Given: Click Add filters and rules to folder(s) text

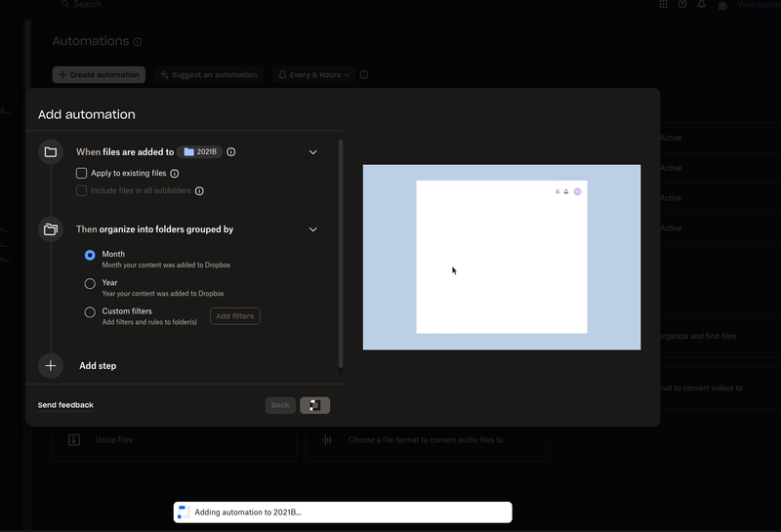Looking at the screenshot, I should pos(149,322).
